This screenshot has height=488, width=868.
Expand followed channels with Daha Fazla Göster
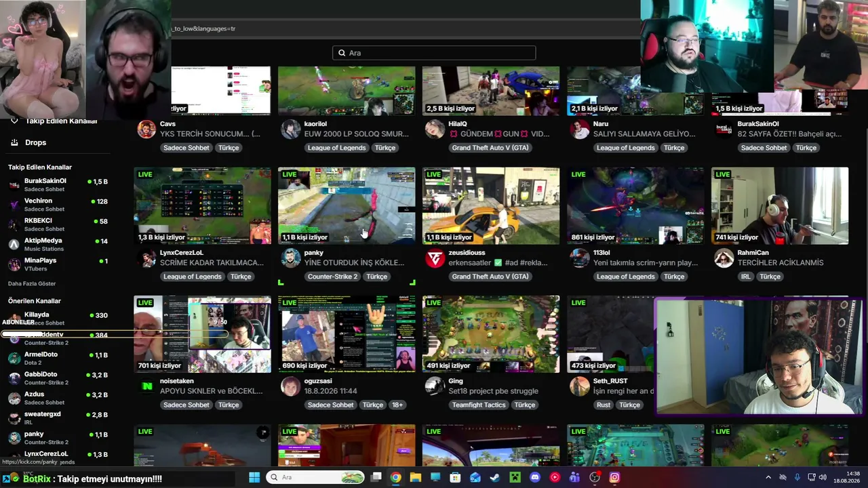click(x=32, y=283)
